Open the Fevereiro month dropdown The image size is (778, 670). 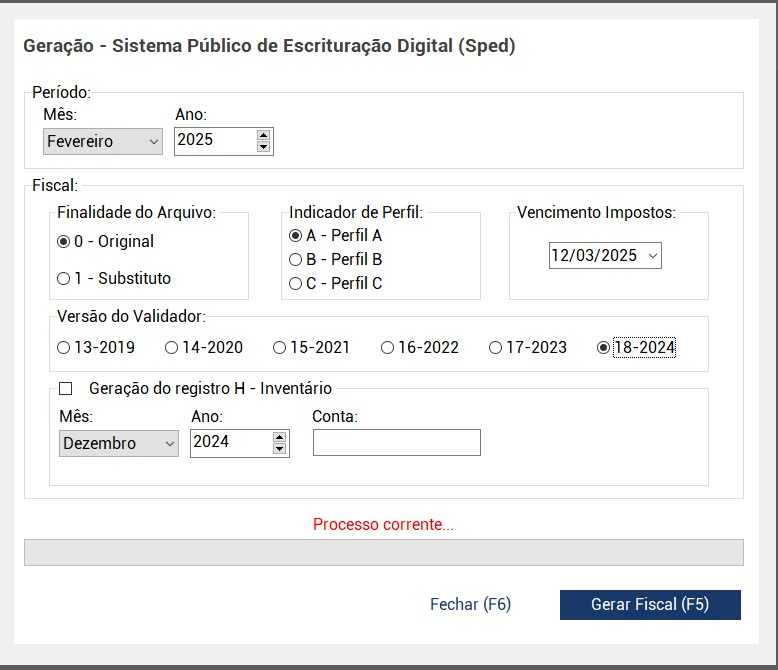tap(102, 141)
